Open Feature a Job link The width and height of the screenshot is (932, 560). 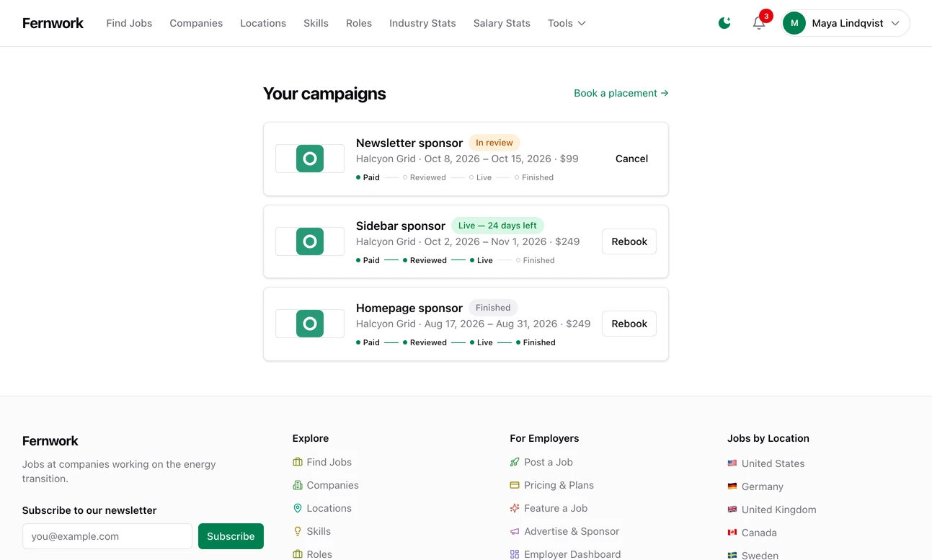pyautogui.click(x=556, y=508)
